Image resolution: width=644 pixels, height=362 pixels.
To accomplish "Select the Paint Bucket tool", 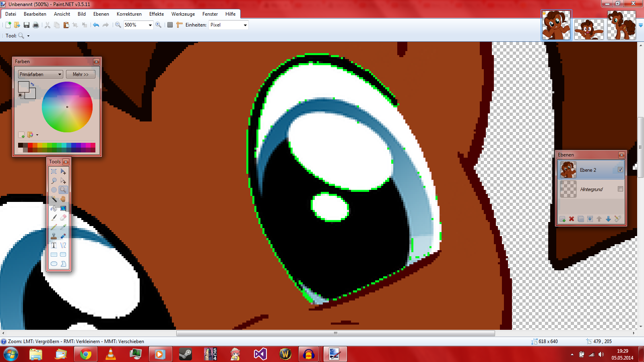I will tap(54, 208).
